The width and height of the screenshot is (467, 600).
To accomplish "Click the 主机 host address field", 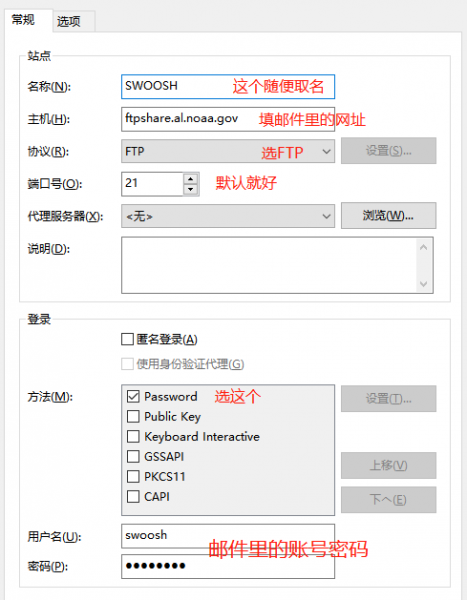I will click(x=228, y=119).
